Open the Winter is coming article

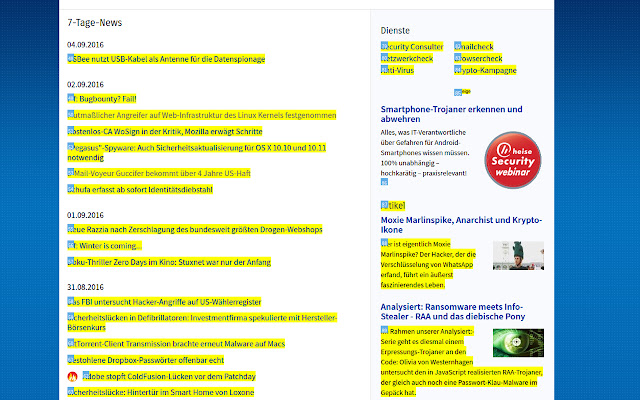104,245
